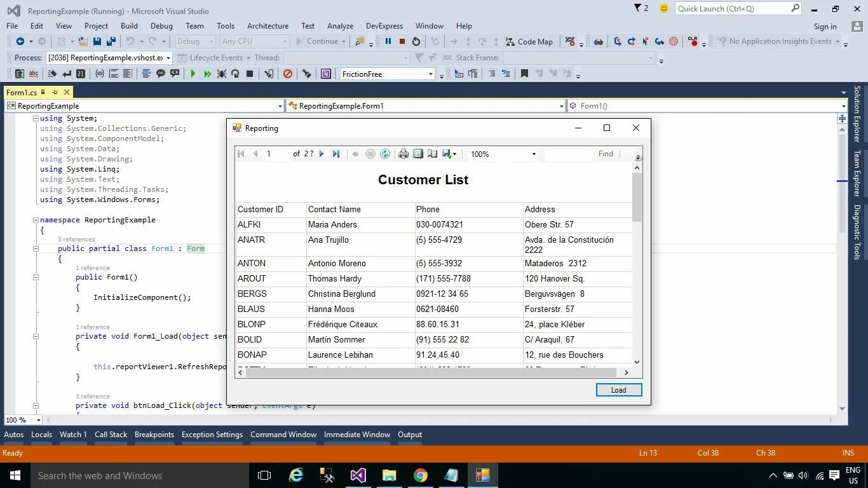868x488 pixels.
Task: Click the speech bubble comment icon
Action: tap(160, 74)
